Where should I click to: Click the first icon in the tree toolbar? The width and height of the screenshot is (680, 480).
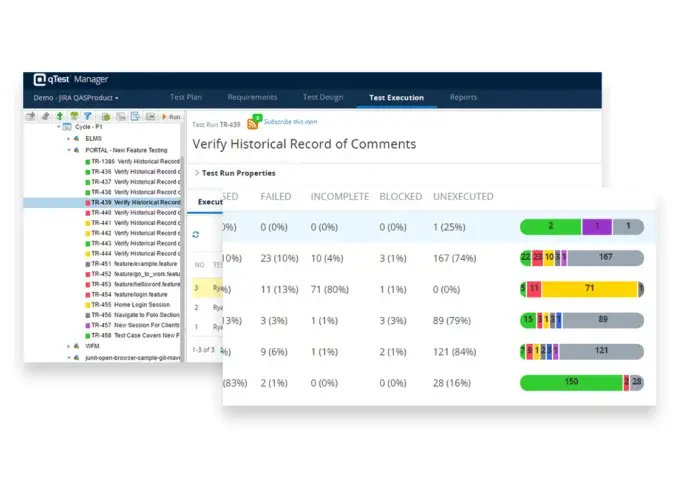pos(31,117)
